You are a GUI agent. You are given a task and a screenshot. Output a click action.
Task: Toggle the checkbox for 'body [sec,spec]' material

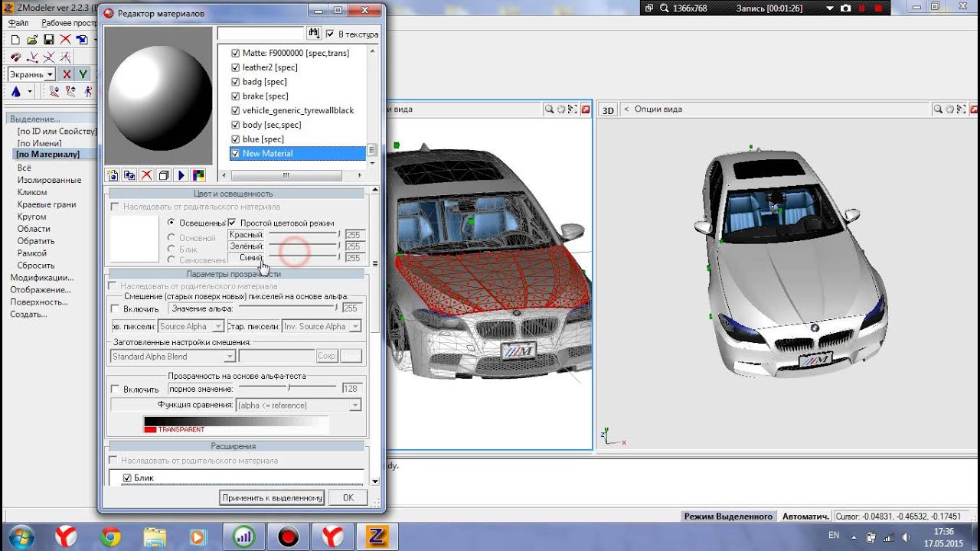click(x=236, y=125)
